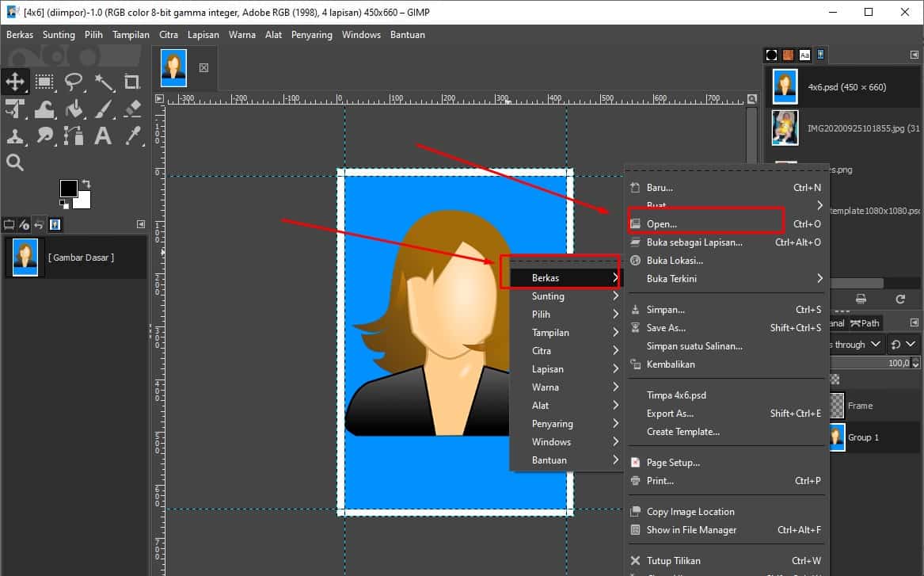Select the Bucket Fill tool

coord(74,109)
